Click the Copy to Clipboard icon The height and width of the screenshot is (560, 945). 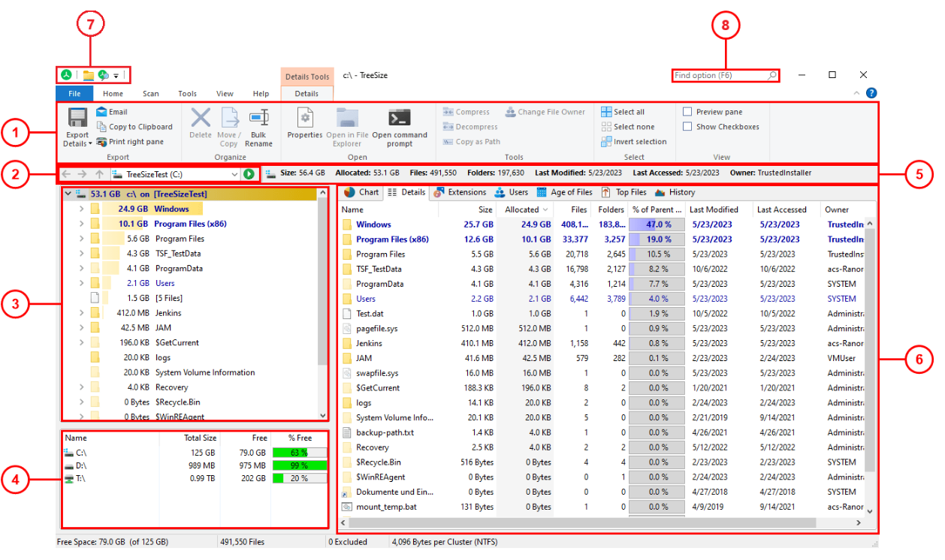(x=102, y=127)
